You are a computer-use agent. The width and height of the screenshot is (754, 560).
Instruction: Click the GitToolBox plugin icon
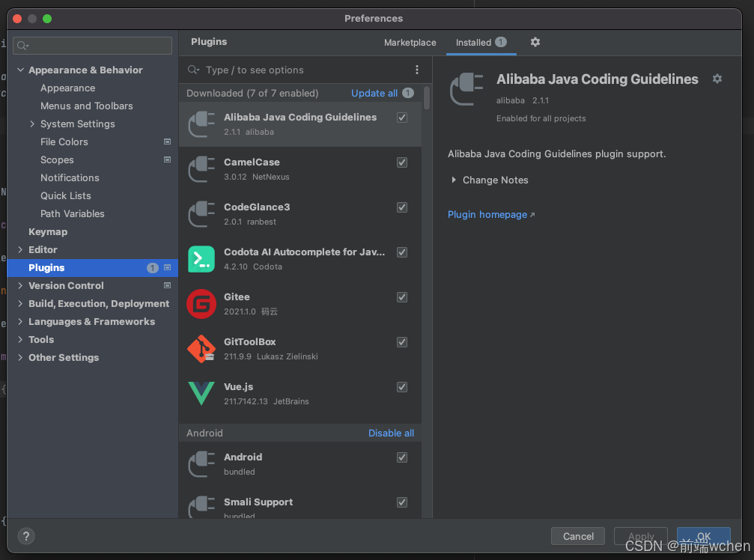tap(201, 349)
